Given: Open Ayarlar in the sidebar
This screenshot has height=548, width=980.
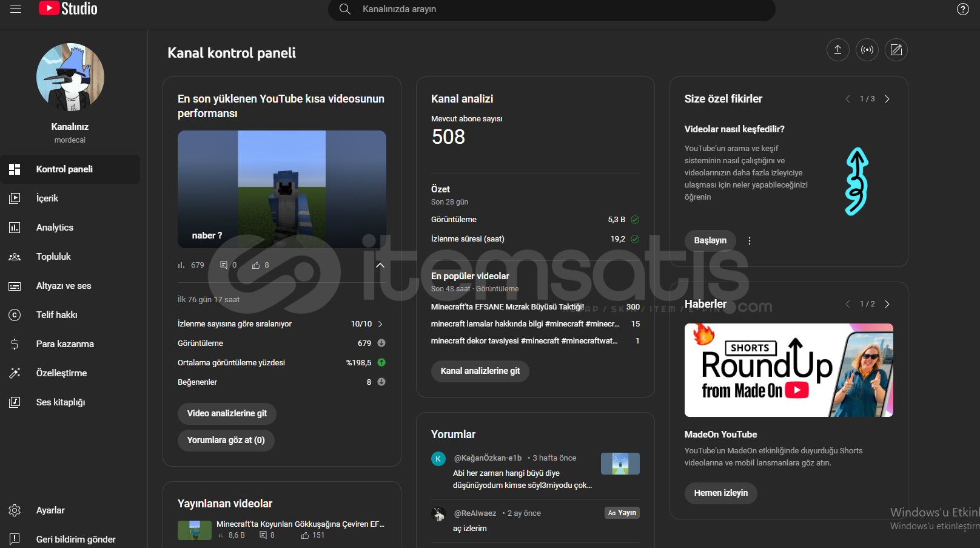Looking at the screenshot, I should [50, 510].
